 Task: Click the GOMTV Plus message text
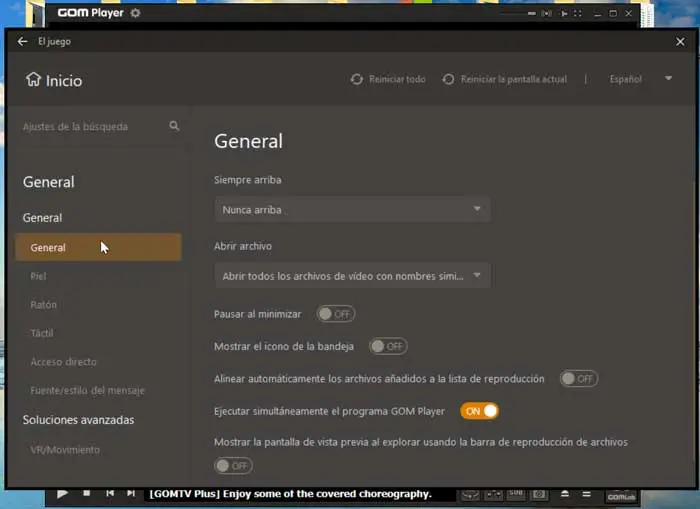(x=291, y=494)
